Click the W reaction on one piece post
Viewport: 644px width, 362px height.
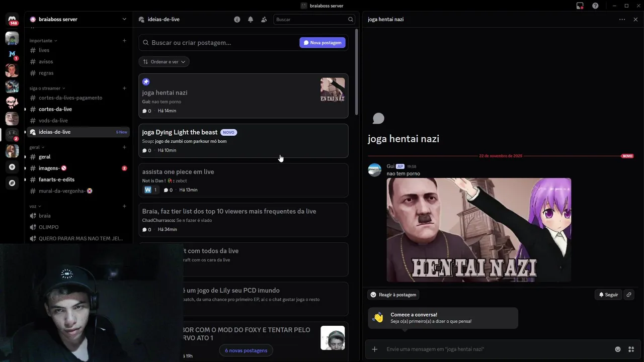(151, 190)
